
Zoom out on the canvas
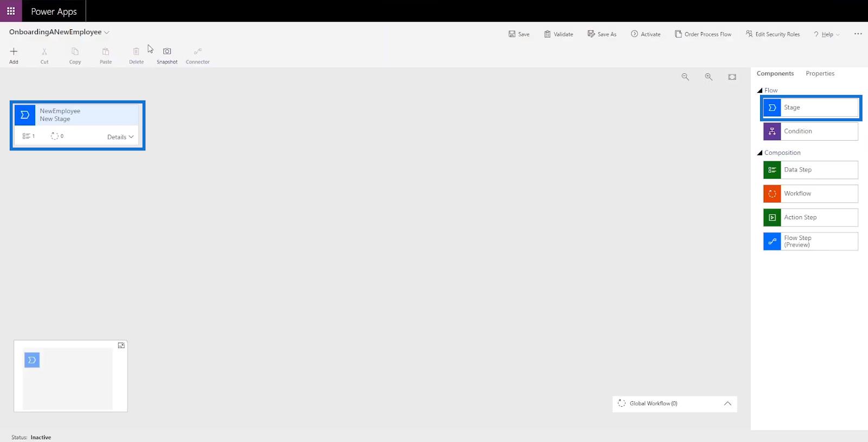[x=685, y=77]
